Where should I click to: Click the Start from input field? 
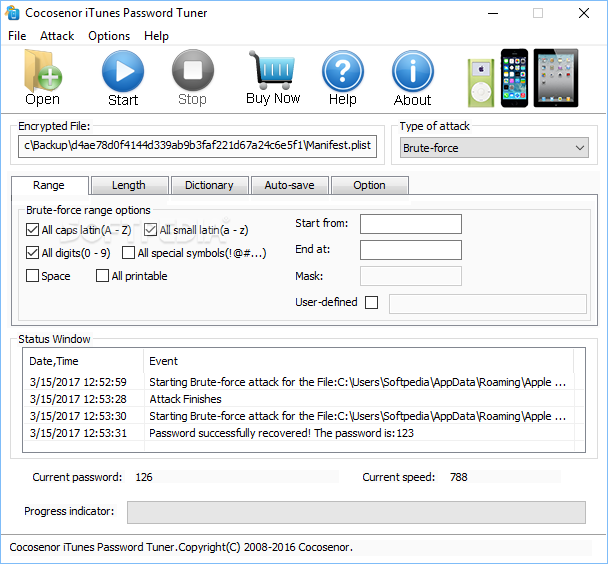point(411,224)
